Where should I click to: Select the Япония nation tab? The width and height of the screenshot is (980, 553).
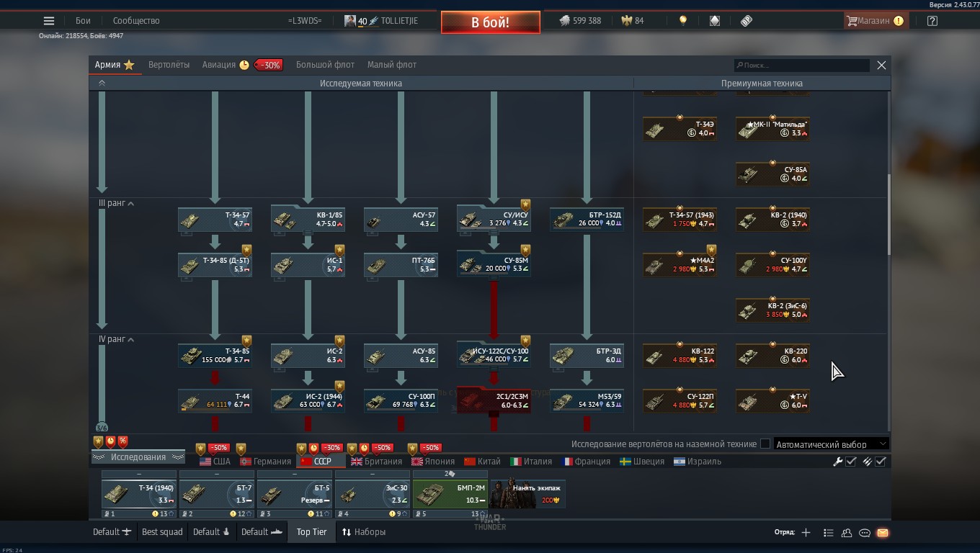coord(432,462)
